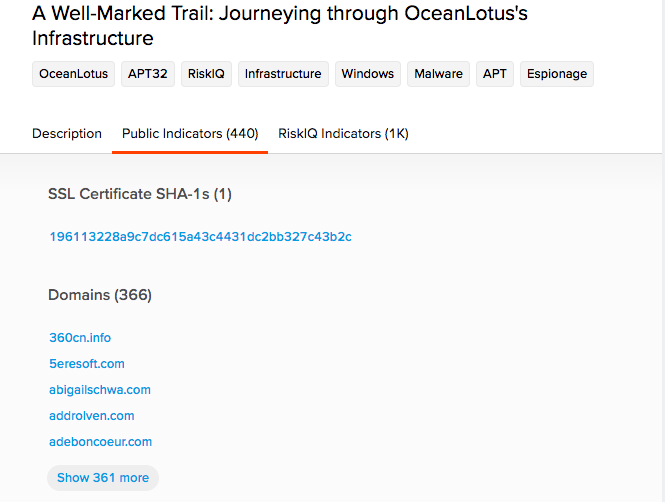Screen dimensions: 665x502
Task: Click the OceanLotus tag
Action: click(73, 74)
